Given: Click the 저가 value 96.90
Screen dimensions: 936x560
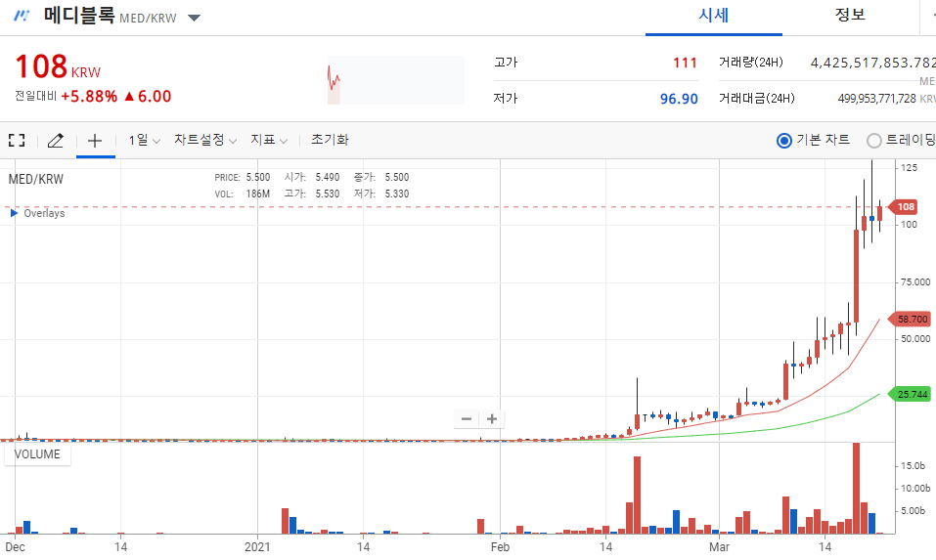Looking at the screenshot, I should pyautogui.click(x=679, y=99).
